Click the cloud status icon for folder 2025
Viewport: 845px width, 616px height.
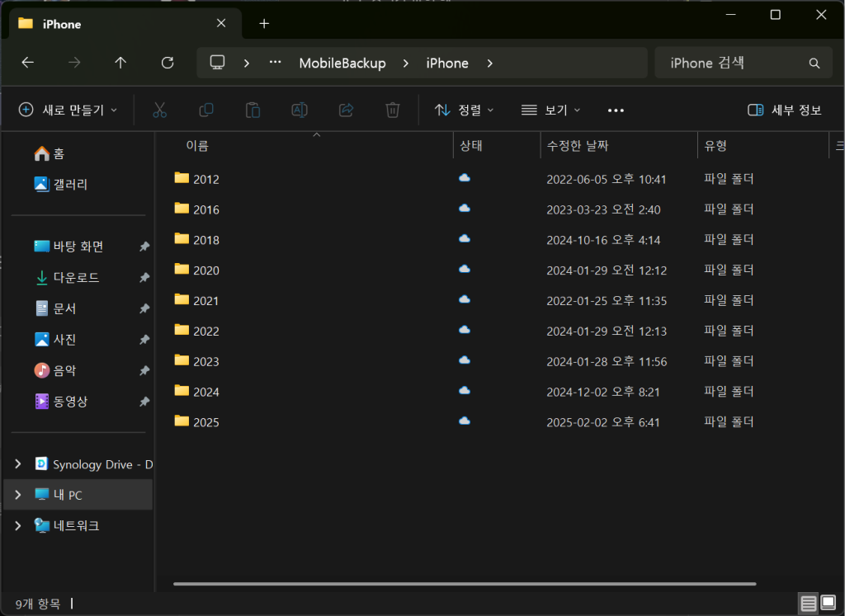point(465,421)
